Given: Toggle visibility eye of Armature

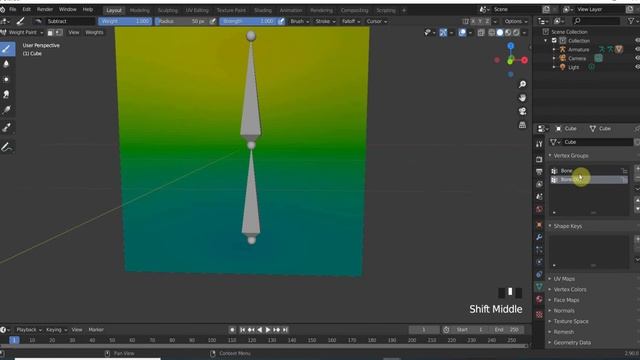Looking at the screenshot, I should (x=637, y=49).
